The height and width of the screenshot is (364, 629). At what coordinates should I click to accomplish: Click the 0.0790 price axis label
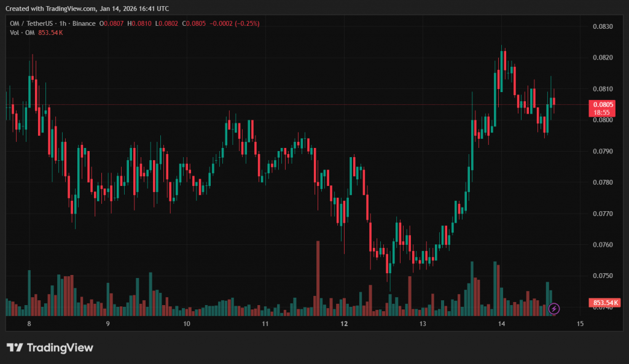603,151
